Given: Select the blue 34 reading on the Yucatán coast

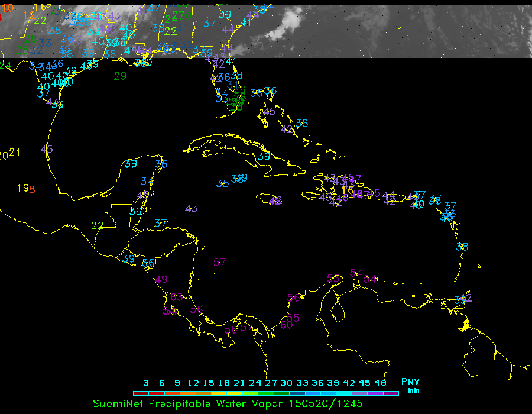Looking at the screenshot, I should 147,182.
